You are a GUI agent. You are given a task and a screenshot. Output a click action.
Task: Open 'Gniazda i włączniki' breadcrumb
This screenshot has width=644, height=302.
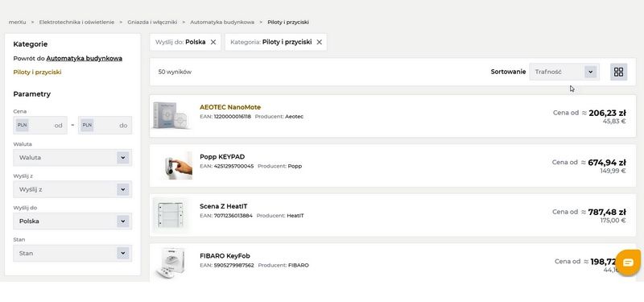pyautogui.click(x=152, y=23)
